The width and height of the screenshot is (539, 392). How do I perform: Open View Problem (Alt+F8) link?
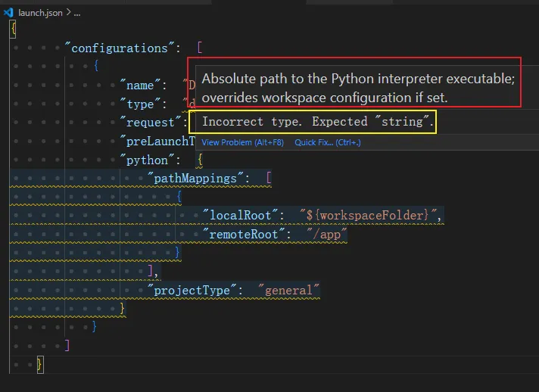tap(242, 142)
